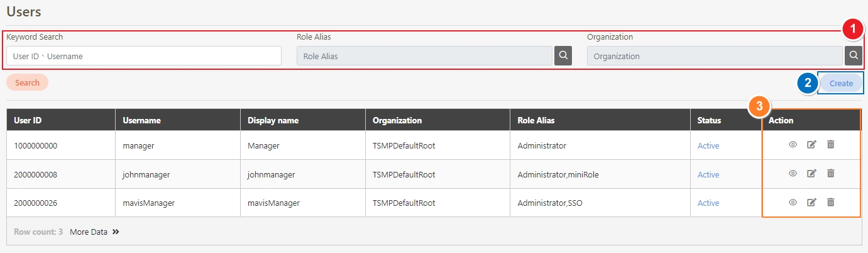View details of johnmanager user
This screenshot has width=868, height=253.
pyautogui.click(x=793, y=174)
